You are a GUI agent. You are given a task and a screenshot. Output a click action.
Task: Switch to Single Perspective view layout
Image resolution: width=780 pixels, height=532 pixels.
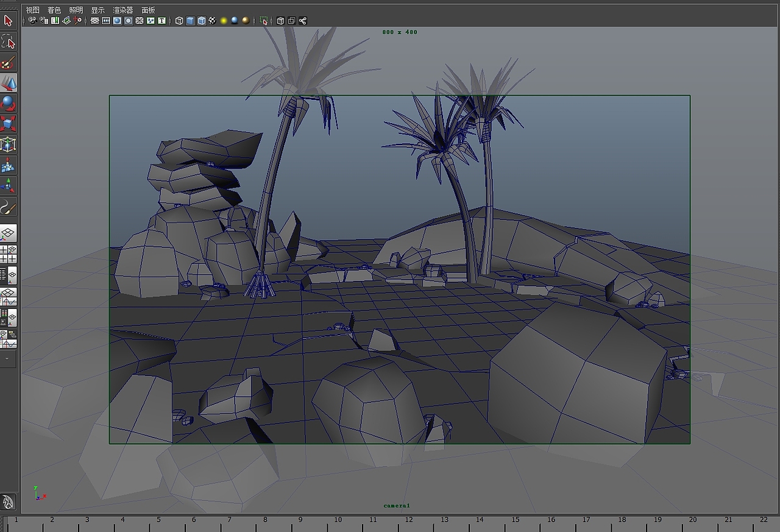pos(8,233)
